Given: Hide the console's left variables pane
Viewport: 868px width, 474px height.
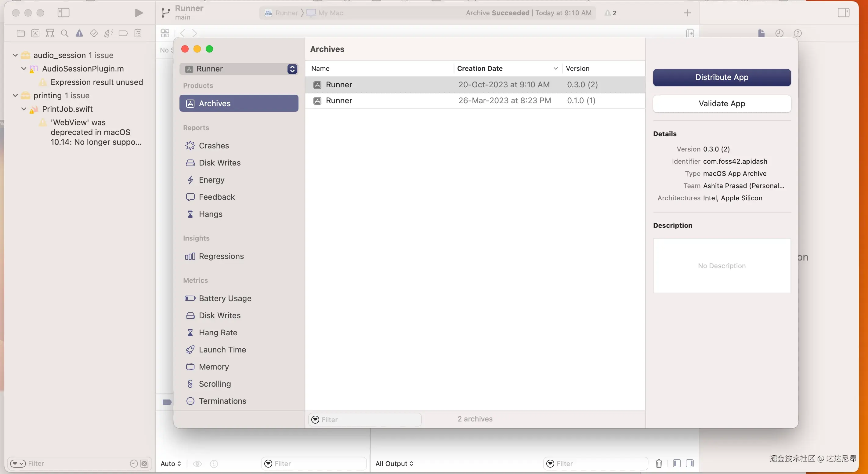Looking at the screenshot, I should pyautogui.click(x=677, y=464).
